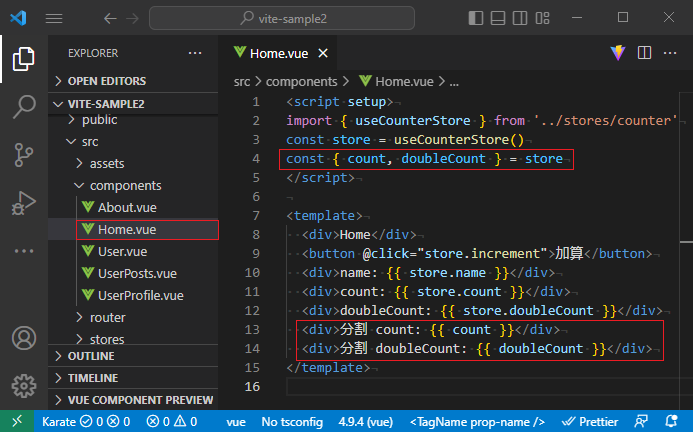Click the VS Code logo icon
Image resolution: width=693 pixels, height=432 pixels.
[x=18, y=18]
